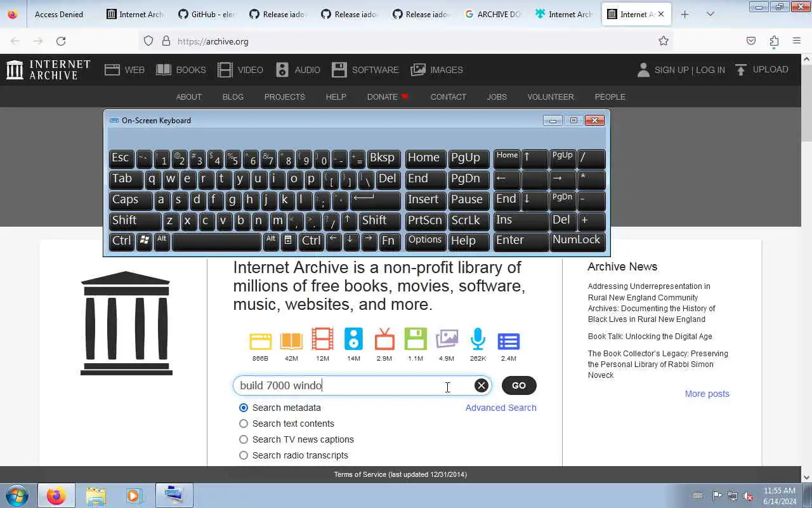Select the green software floppy icon (1.1M)
Screen dimensions: 812x508
click(416, 339)
